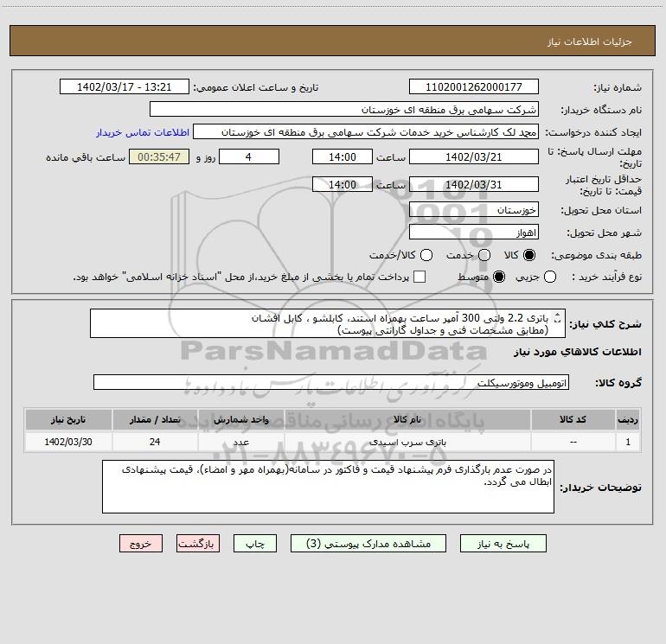Click the واحد شمارش column header
This screenshot has width=666, height=644.
[240, 419]
